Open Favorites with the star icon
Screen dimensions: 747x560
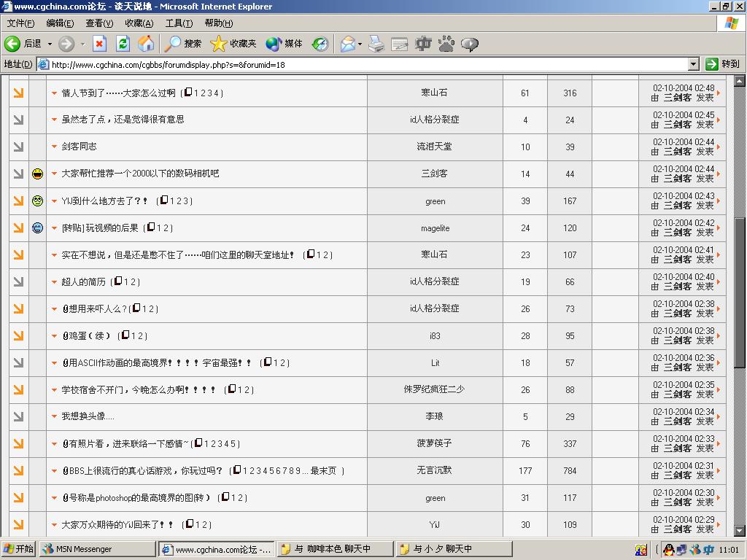point(219,44)
